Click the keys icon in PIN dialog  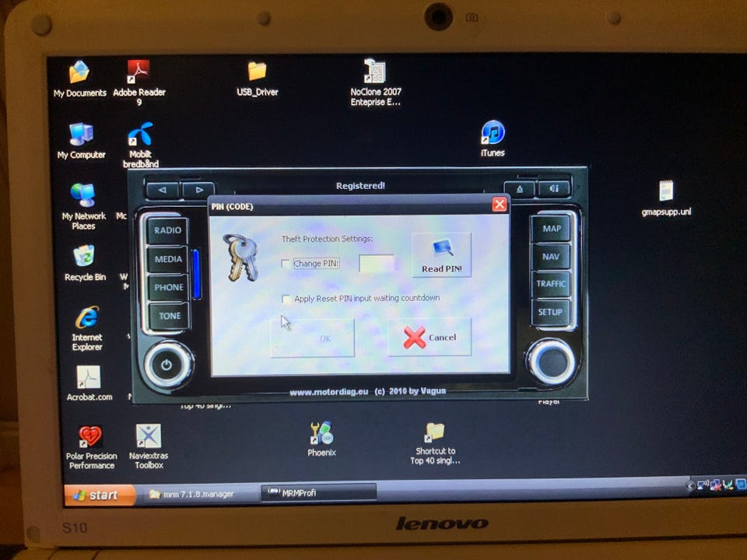coord(241,257)
